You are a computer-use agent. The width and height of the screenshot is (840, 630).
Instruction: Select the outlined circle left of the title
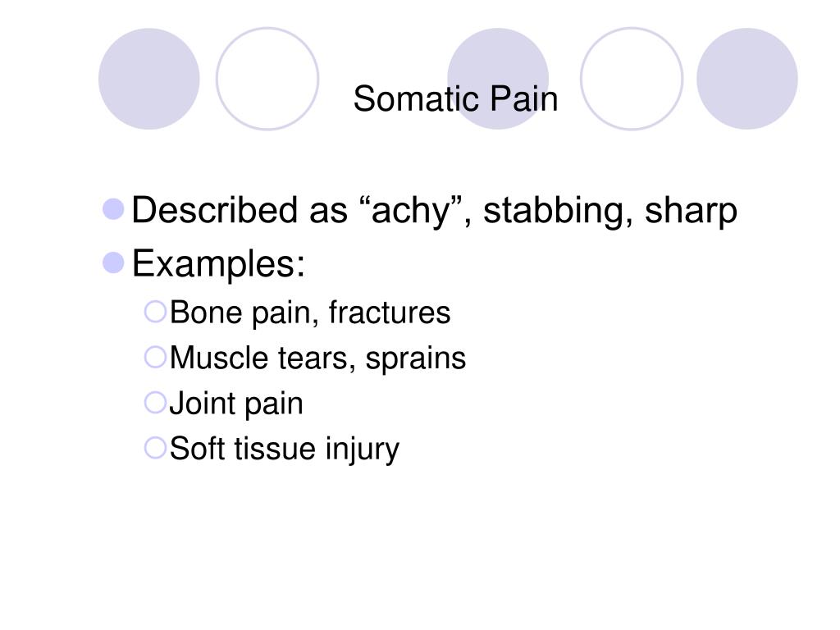point(267,79)
